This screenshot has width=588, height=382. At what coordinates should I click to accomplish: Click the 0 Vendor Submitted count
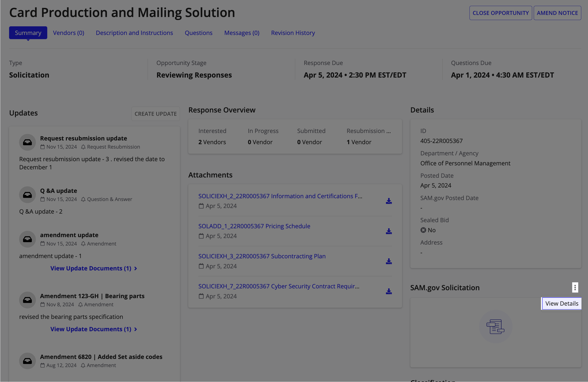tap(309, 142)
